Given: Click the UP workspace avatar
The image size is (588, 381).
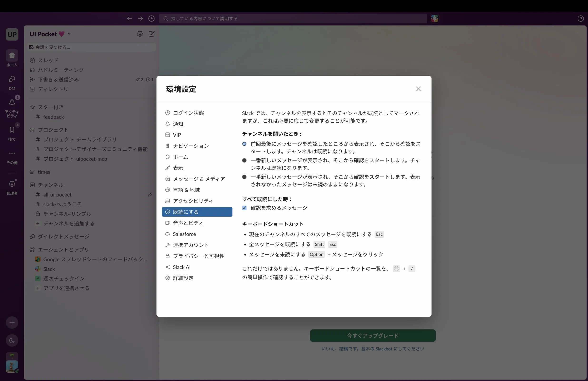Looking at the screenshot, I should click(x=12, y=34).
